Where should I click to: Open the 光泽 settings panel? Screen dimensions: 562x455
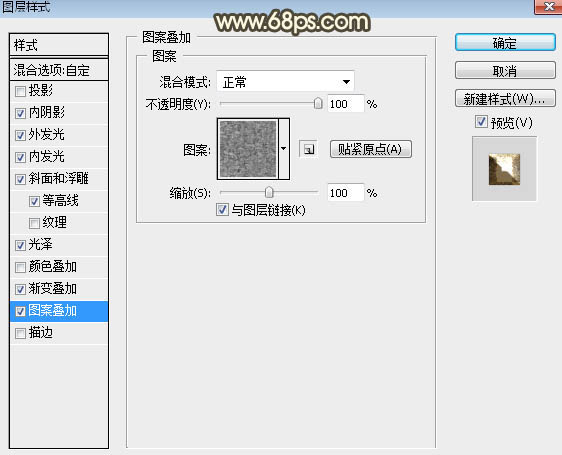pos(41,245)
